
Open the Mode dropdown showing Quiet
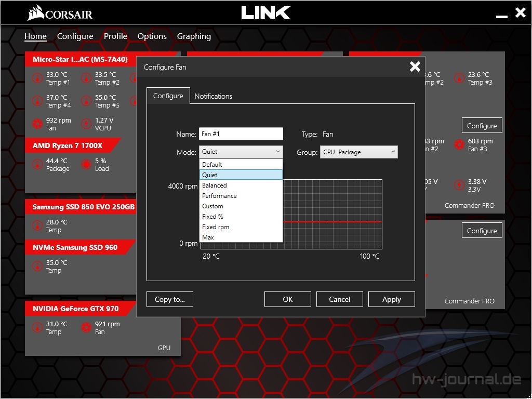coord(241,152)
